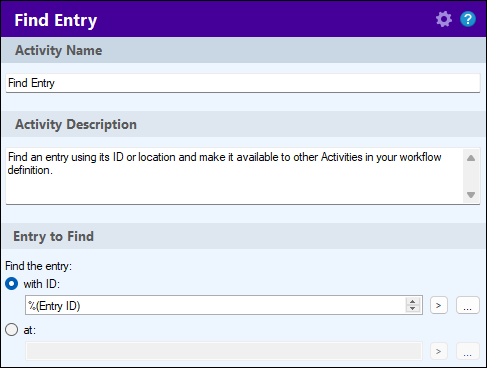The height and width of the screenshot is (368, 487).
Task: Click the browse ellipsis button beside 'at:' field
Action: (468, 351)
